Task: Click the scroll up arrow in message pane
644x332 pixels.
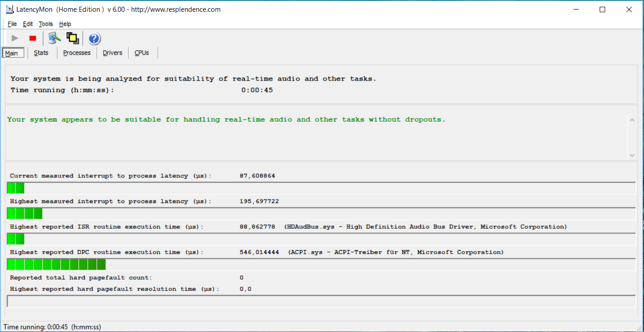Action: click(632, 120)
